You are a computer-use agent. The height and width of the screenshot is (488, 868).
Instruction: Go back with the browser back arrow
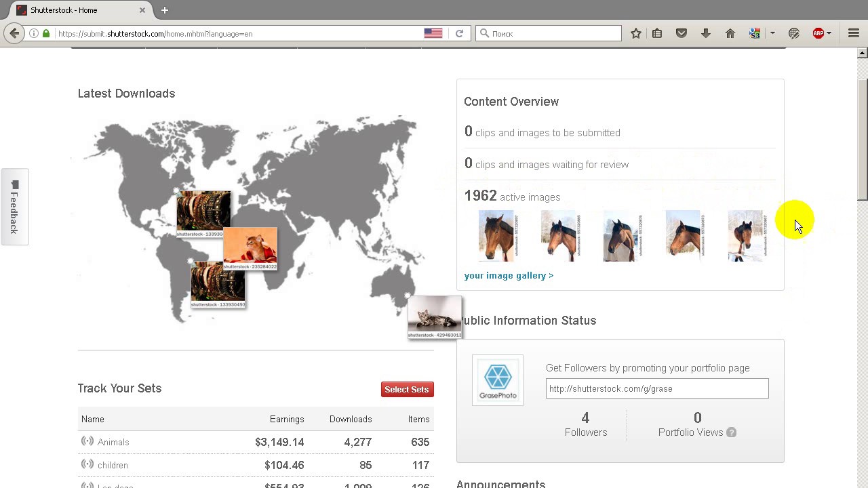pyautogui.click(x=14, y=33)
